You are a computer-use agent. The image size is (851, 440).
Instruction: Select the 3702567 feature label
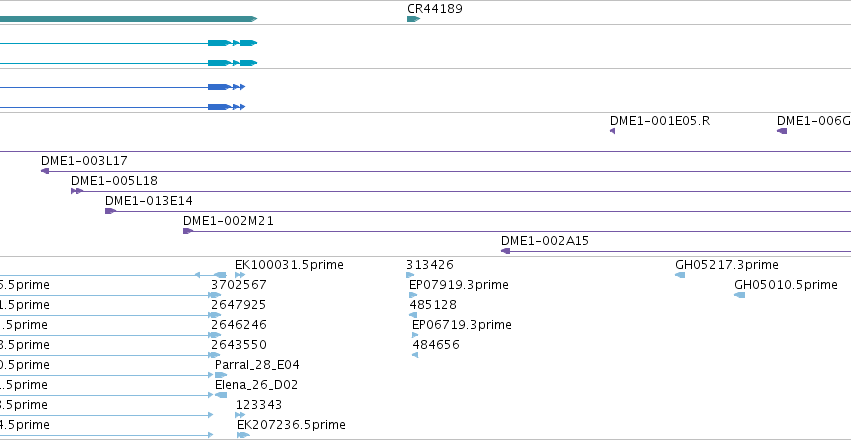(x=239, y=285)
